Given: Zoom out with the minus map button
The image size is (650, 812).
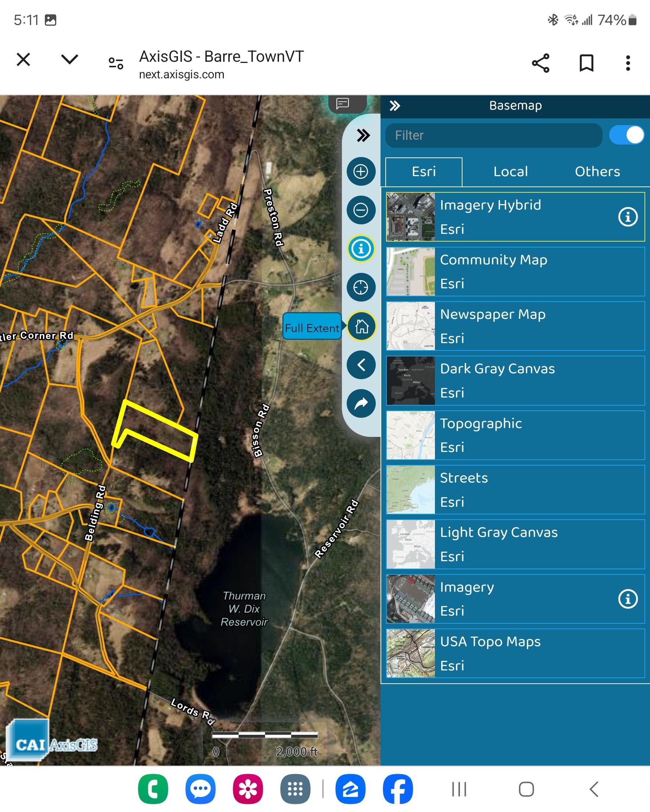Looking at the screenshot, I should [x=361, y=210].
